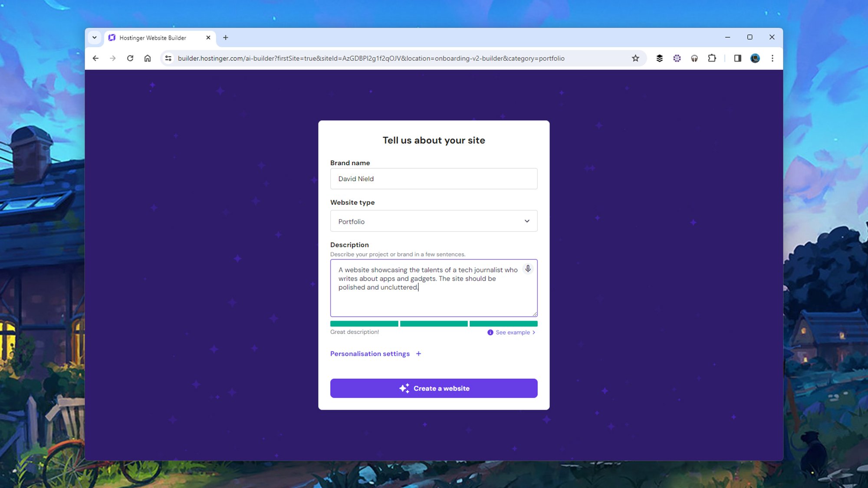Image resolution: width=868 pixels, height=488 pixels.
Task: Select the Brand name input field
Action: (x=434, y=179)
